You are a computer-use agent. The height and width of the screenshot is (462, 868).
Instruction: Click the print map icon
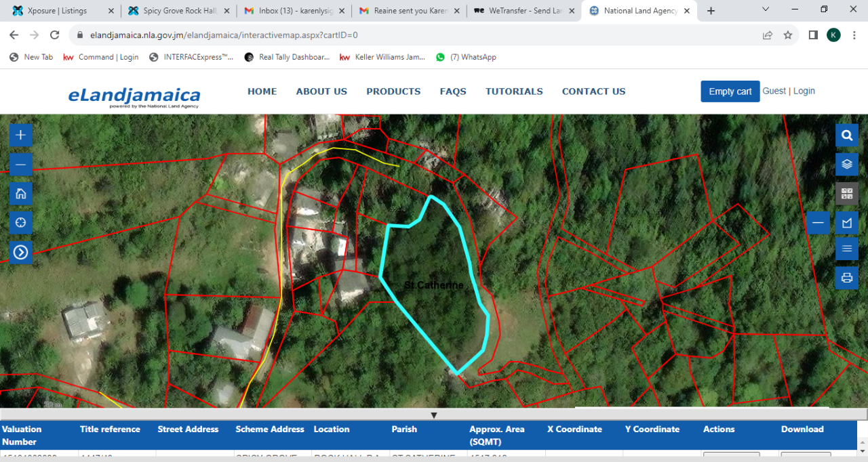pyautogui.click(x=846, y=278)
